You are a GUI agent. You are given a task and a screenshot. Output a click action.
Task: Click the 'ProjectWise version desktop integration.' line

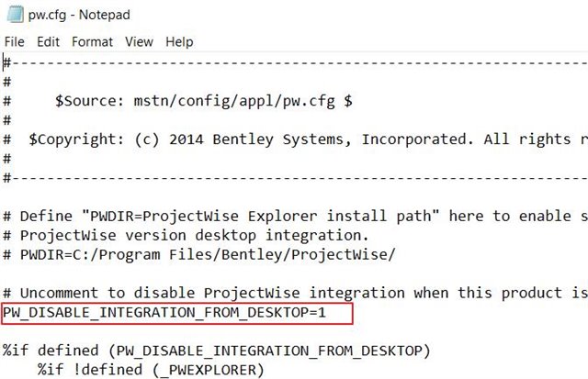pos(175,235)
